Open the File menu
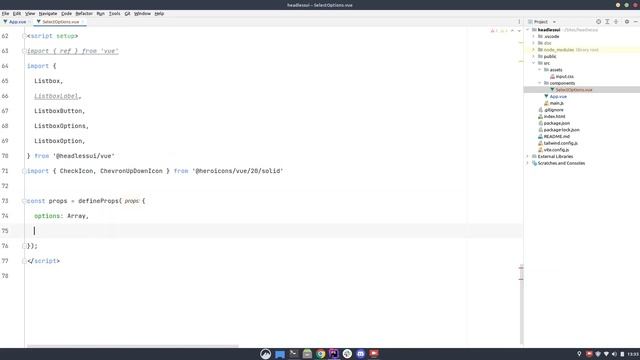 point(5,13)
